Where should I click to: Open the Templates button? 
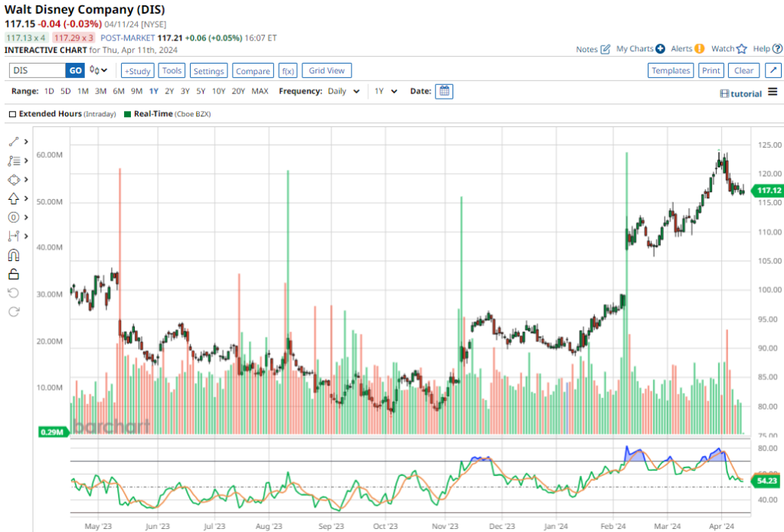coord(671,70)
